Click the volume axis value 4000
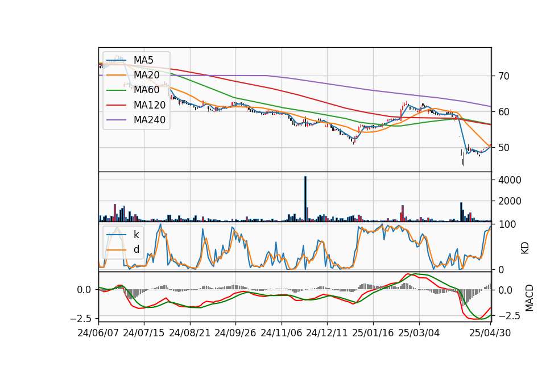Viewport: 546px width, 392px height. pos(510,180)
